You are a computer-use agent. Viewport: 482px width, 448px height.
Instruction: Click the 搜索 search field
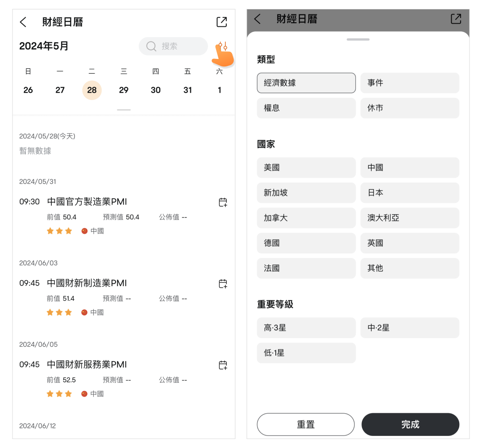click(173, 46)
